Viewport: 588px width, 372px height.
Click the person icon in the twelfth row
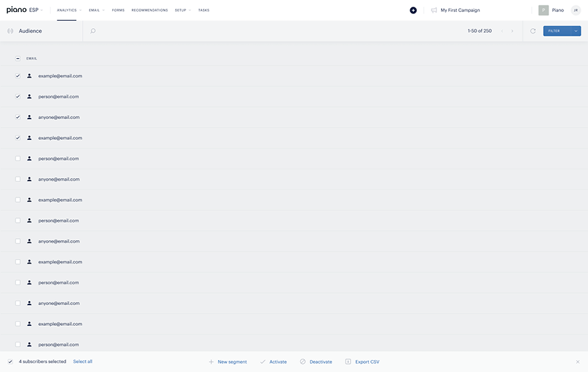29,303
